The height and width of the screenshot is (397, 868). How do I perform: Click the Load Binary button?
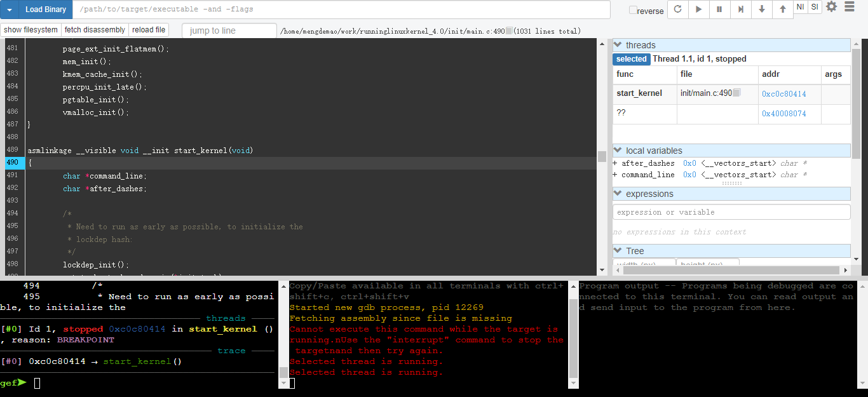[x=45, y=10]
